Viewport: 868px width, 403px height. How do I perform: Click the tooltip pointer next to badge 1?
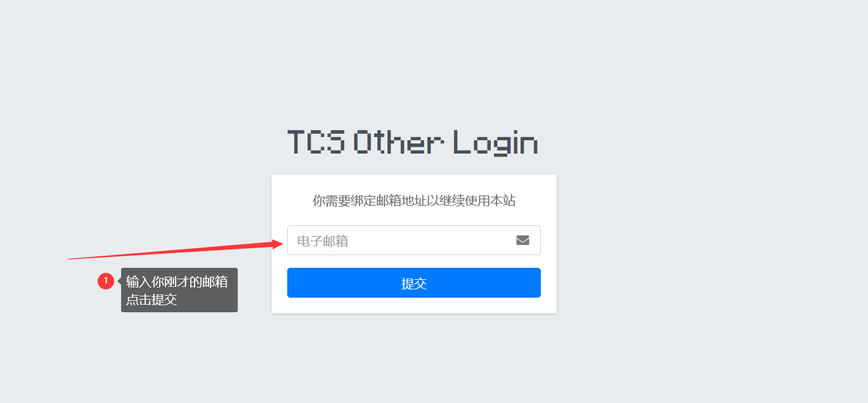tap(119, 281)
